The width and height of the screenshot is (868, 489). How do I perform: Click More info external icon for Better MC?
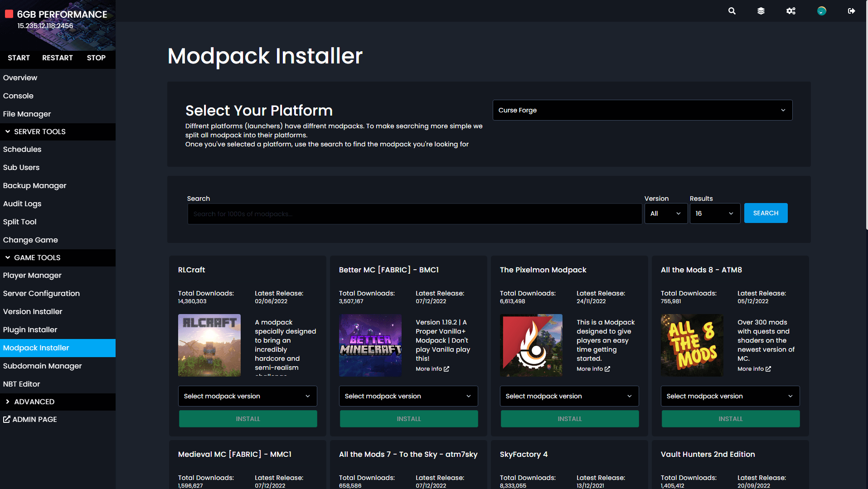[x=446, y=369]
